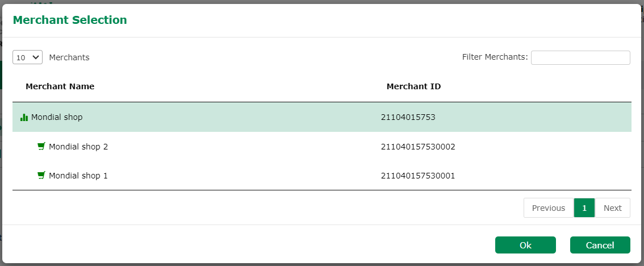Select page 1 in the pagination
This screenshot has width=644, height=266.
pyautogui.click(x=584, y=208)
